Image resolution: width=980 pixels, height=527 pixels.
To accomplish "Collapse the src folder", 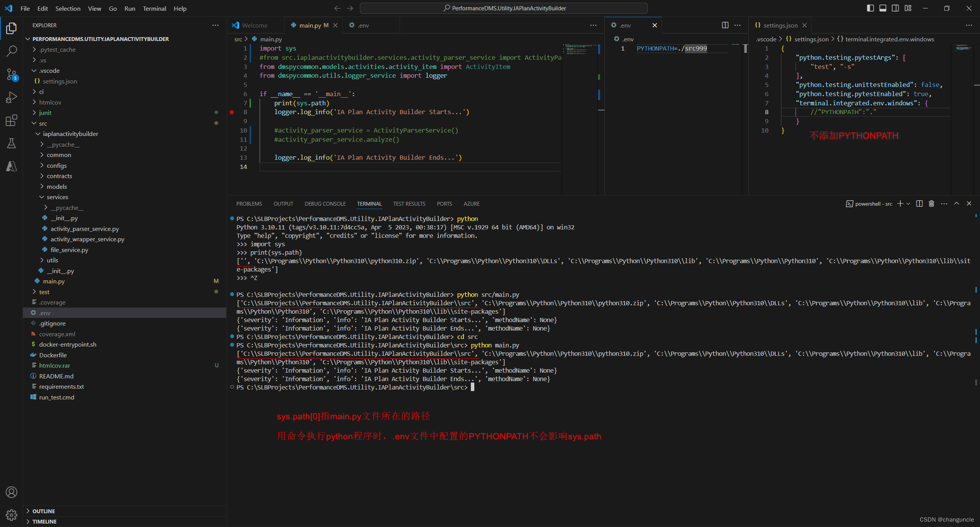I will [34, 123].
